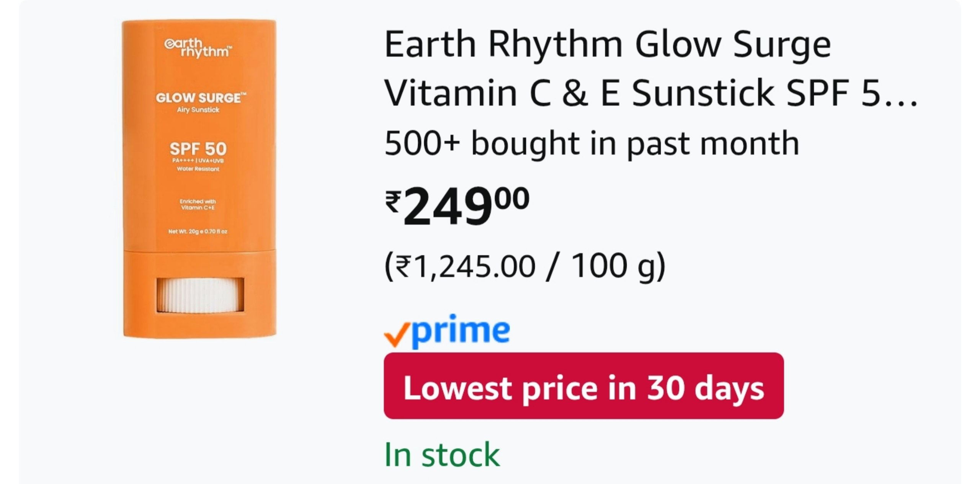Click the earth rhythm logo on product

pyautogui.click(x=198, y=48)
